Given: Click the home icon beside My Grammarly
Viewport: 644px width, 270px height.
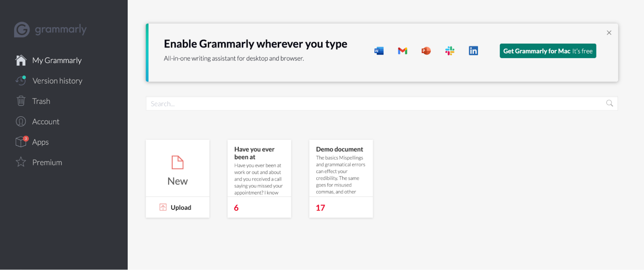Looking at the screenshot, I should coord(21,60).
